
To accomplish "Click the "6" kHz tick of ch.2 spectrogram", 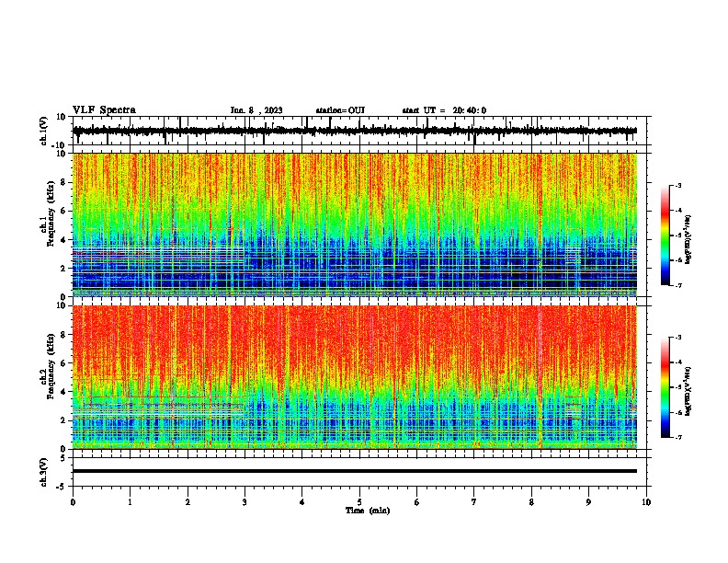I will tap(63, 362).
